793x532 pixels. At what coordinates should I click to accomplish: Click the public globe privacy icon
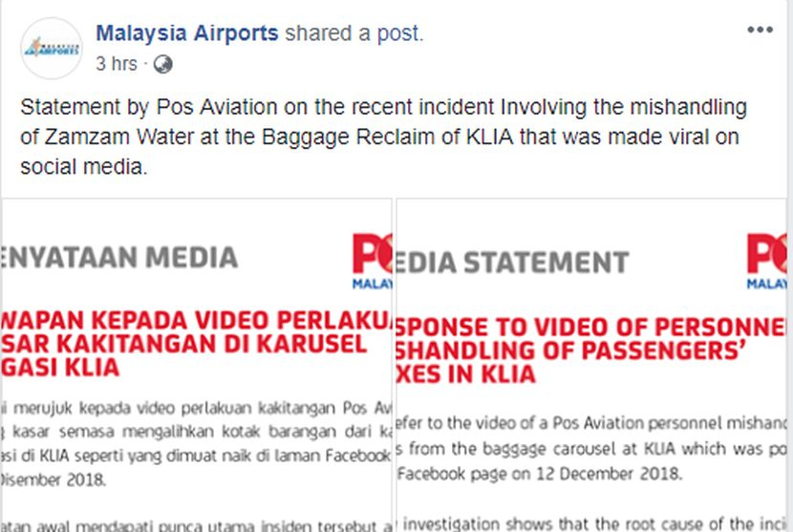tap(162, 64)
